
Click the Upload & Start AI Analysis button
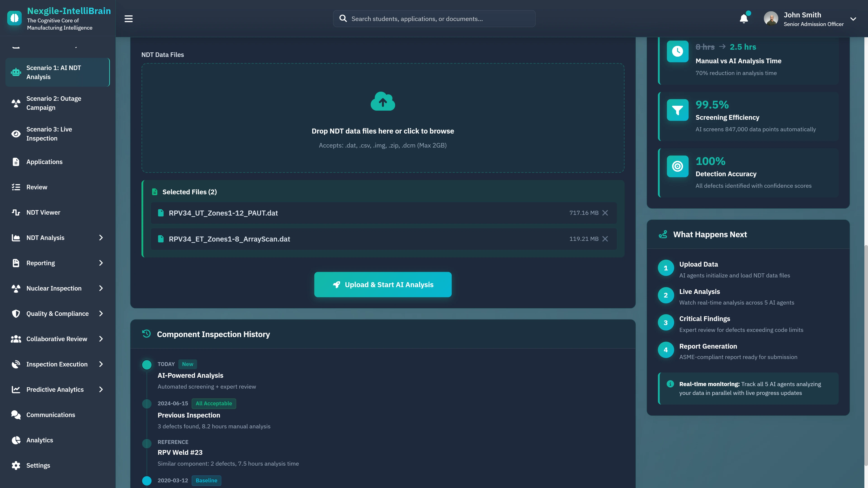(x=382, y=284)
